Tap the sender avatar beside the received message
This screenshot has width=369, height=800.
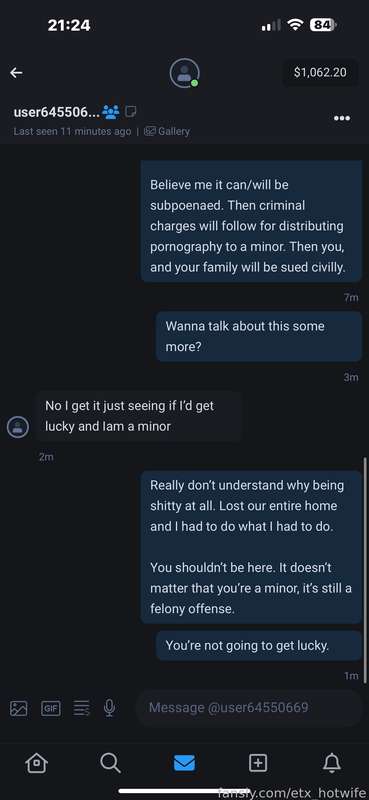click(x=18, y=426)
